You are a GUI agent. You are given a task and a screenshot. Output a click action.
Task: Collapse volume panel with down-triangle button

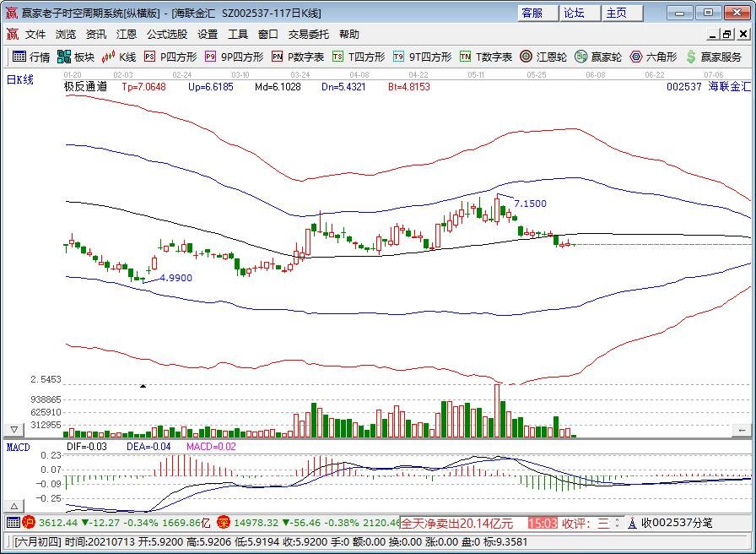tap(14, 429)
